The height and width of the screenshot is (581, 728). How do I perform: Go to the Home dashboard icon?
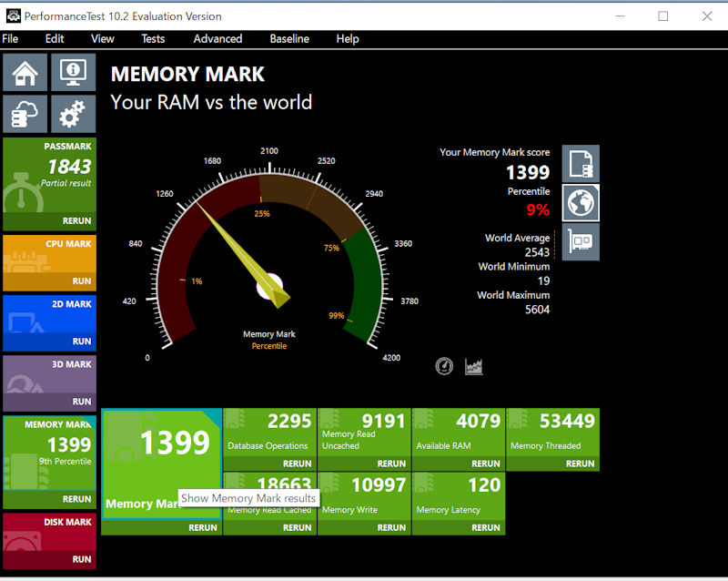(x=25, y=73)
